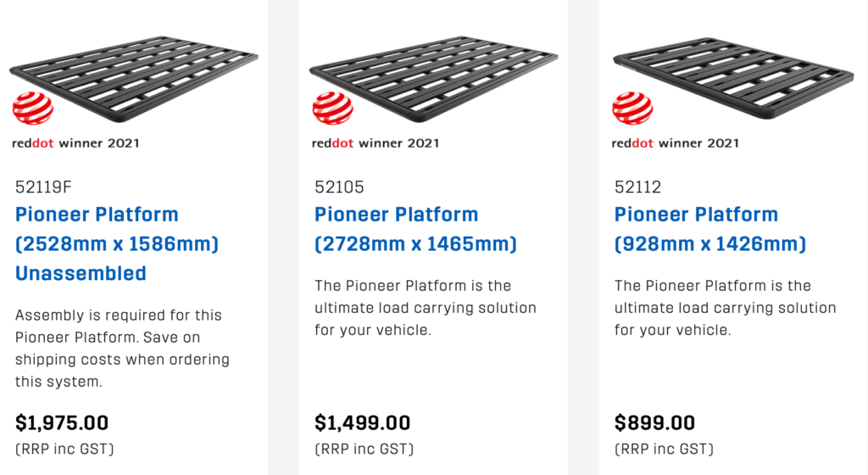The height and width of the screenshot is (475, 868).
Task: Open the 52105 platform product image
Action: [433, 79]
